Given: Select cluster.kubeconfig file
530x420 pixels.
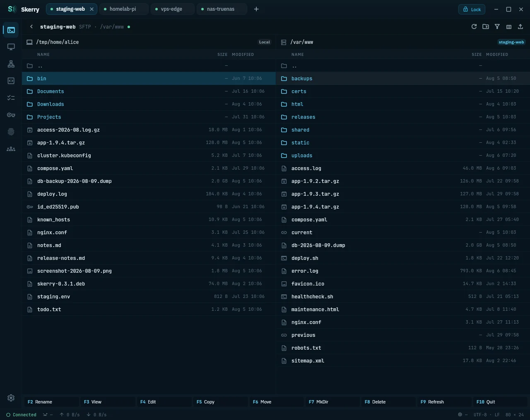Looking at the screenshot, I should [x=149, y=156].
